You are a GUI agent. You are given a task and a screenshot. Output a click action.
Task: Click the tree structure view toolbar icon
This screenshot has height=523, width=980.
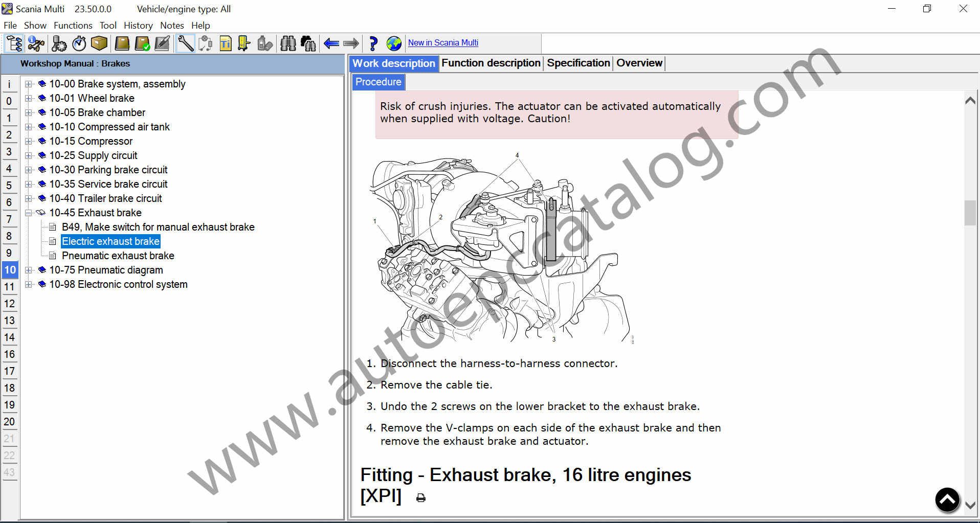click(14, 43)
